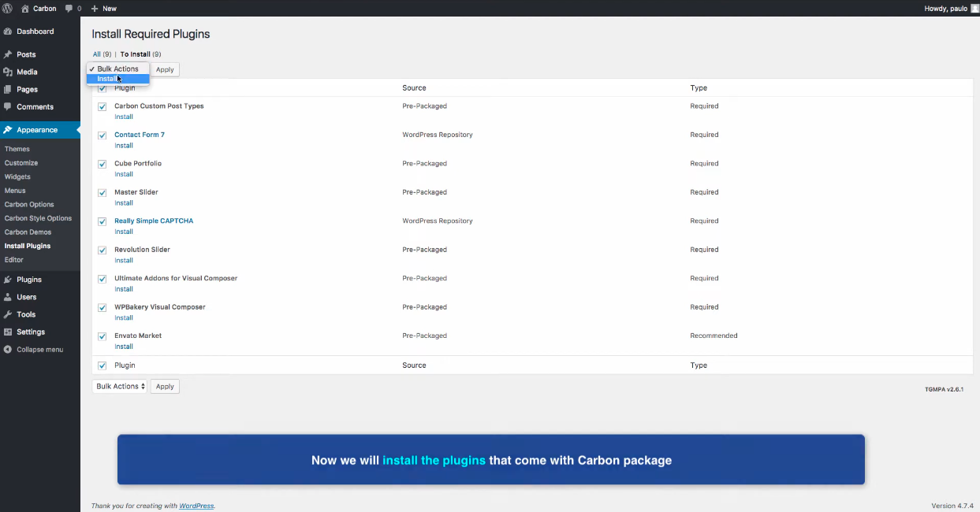
Task: Open the bottom Bulk Actions dropdown
Action: (x=120, y=386)
